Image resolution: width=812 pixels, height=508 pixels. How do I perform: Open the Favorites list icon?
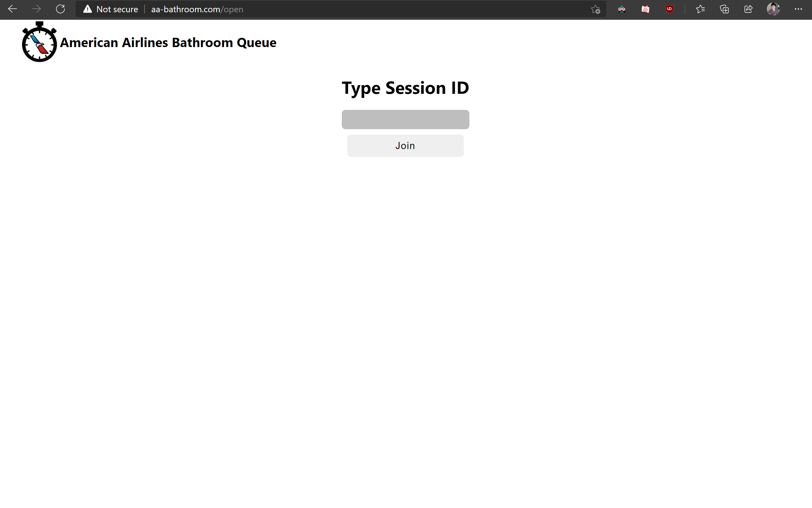pos(700,9)
